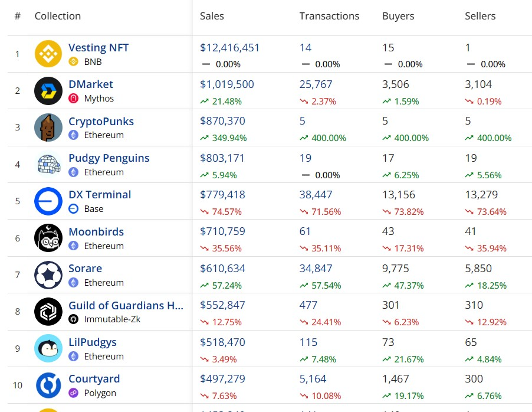This screenshot has width=532, height=412.
Task: Click the DMarket collection logo
Action: (48, 90)
